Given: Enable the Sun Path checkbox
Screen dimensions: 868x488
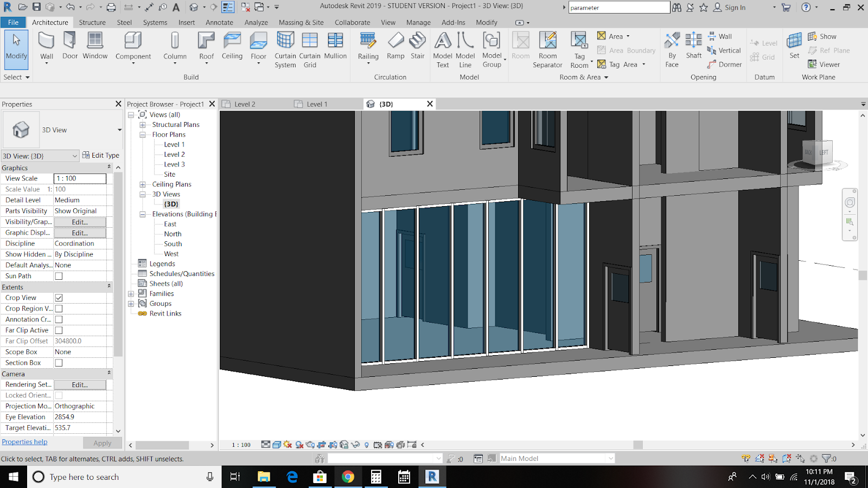Looking at the screenshot, I should pos(59,276).
